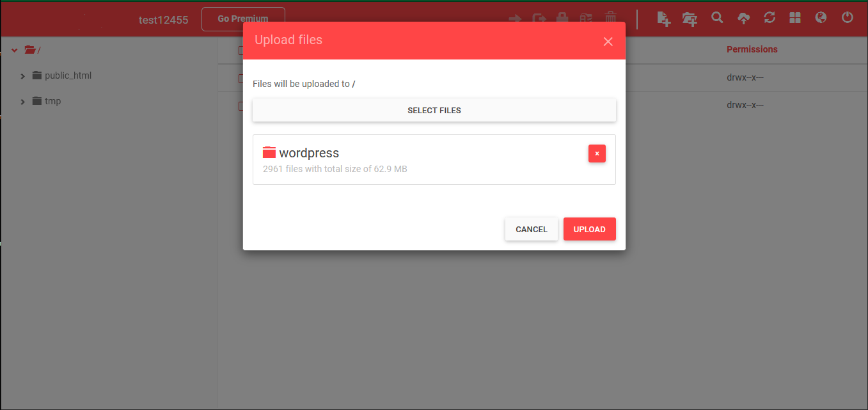This screenshot has width=868, height=410.
Task: Open the search magnifier icon
Action: pyautogui.click(x=717, y=17)
